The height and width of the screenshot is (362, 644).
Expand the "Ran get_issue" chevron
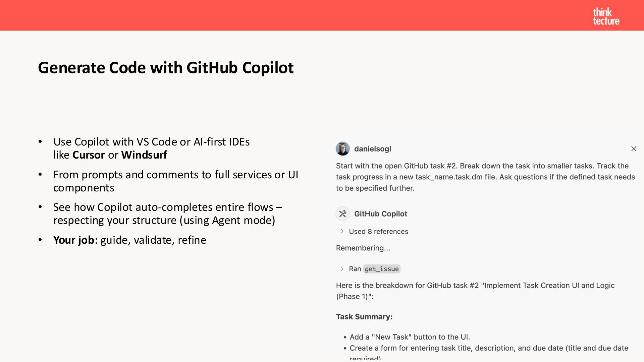pos(342,269)
